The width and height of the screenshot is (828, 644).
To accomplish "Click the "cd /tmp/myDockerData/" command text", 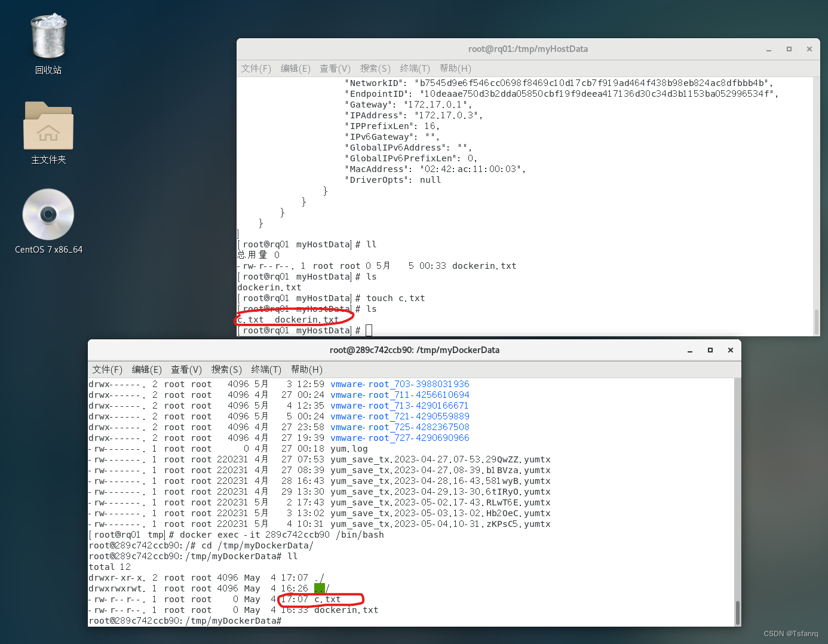I will tap(257, 545).
